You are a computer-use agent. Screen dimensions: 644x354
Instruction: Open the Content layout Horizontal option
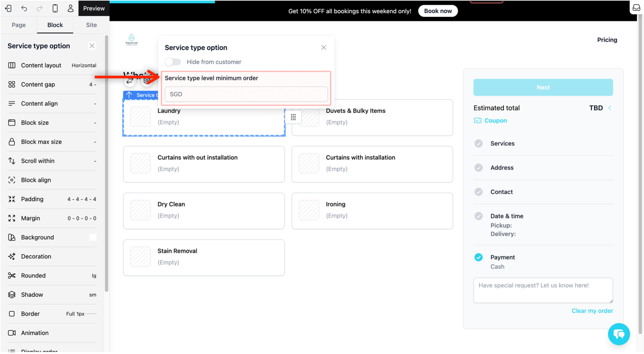[52, 65]
